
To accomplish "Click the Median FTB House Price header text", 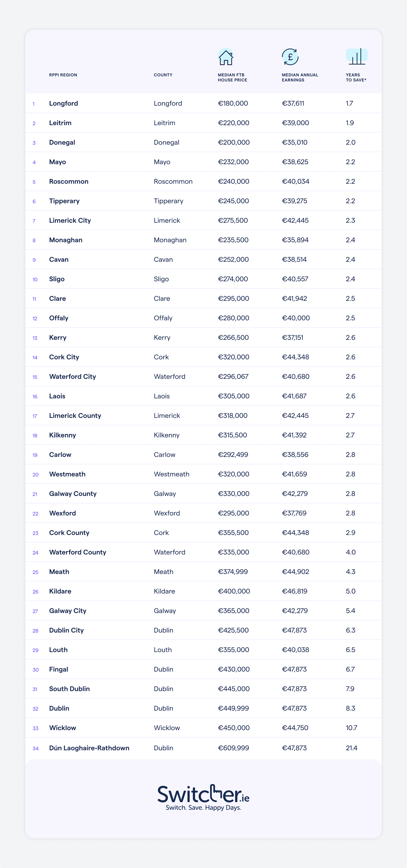I will 232,77.
